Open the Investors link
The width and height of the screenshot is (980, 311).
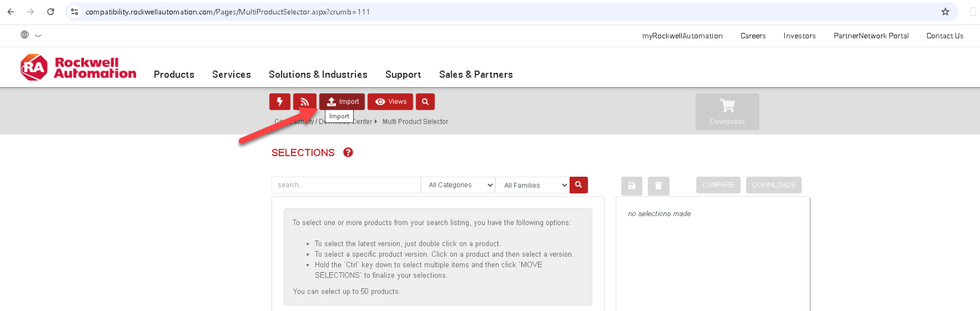click(799, 36)
